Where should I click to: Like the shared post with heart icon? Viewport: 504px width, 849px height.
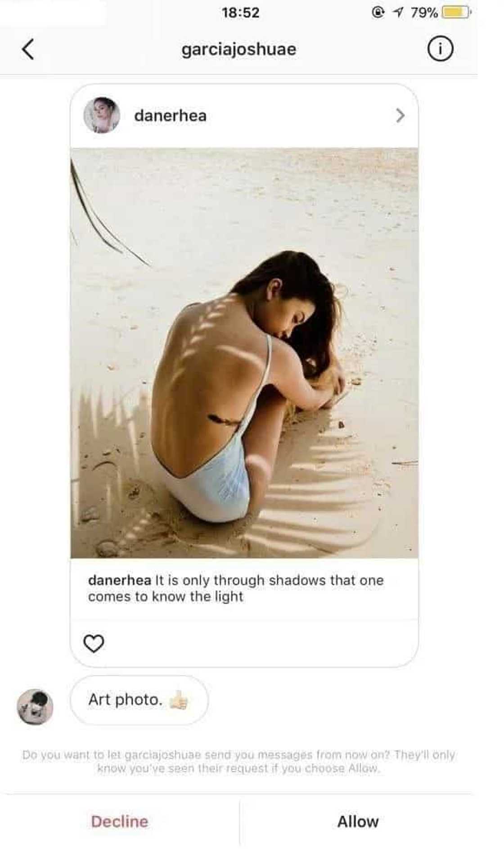click(94, 643)
